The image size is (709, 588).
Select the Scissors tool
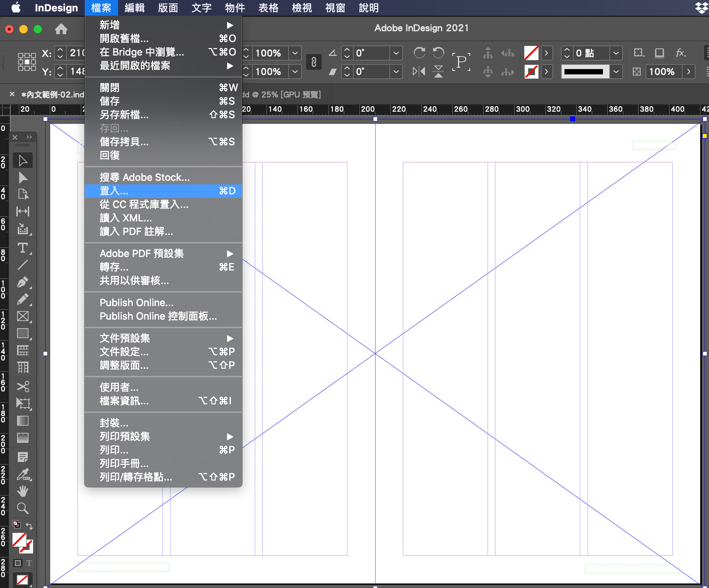pyautogui.click(x=23, y=387)
